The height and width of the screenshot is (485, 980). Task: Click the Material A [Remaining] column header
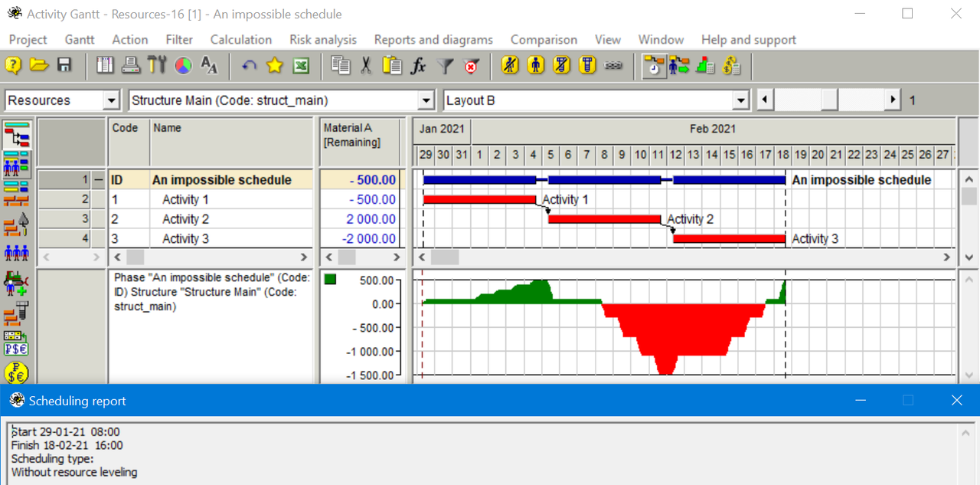tap(360, 143)
